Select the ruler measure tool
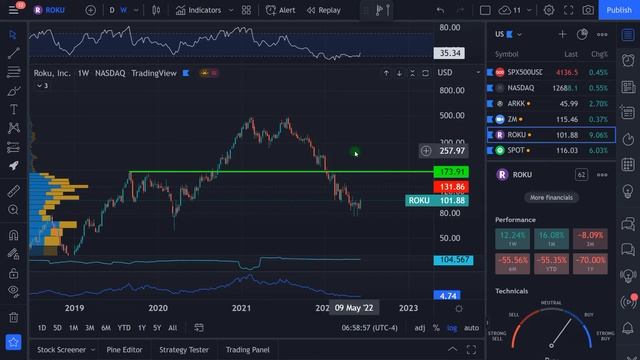 pos(13,191)
